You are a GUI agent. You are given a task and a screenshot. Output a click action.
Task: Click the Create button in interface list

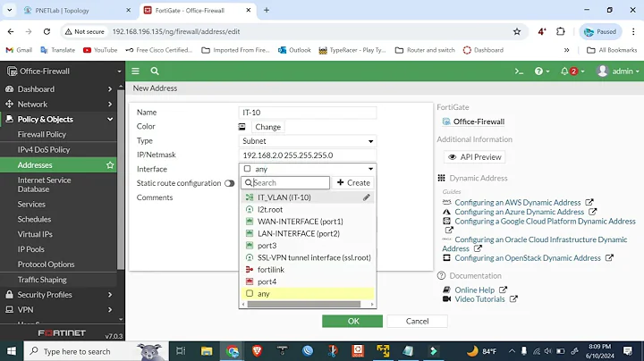tap(353, 182)
